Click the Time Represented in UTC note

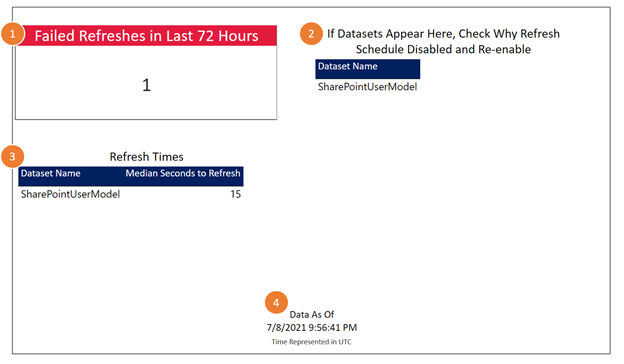tap(312, 342)
